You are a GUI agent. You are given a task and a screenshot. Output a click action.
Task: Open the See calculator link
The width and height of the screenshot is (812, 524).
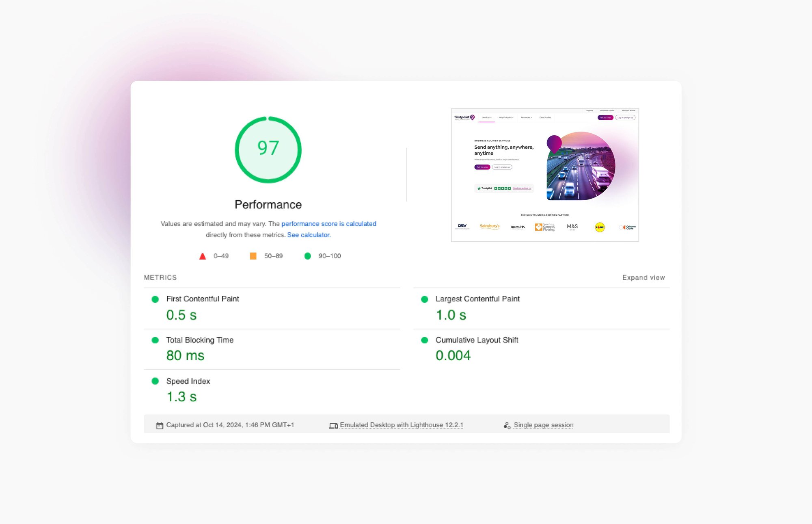tap(309, 235)
